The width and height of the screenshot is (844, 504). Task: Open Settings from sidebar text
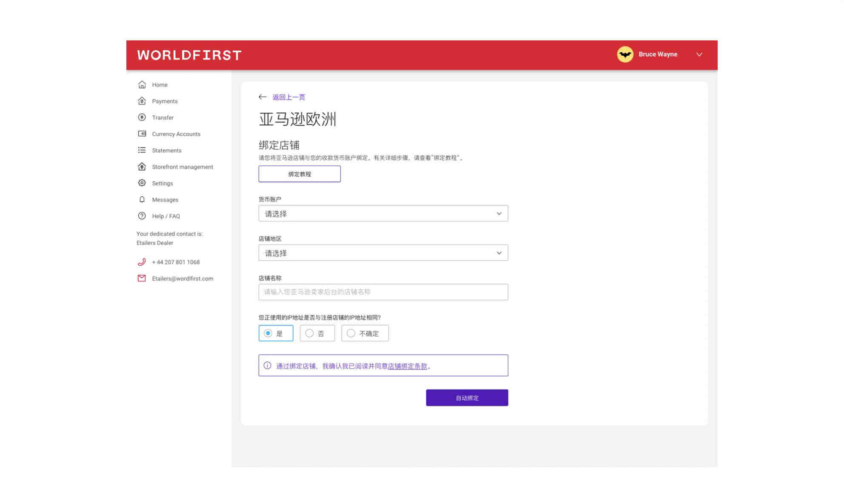[162, 183]
